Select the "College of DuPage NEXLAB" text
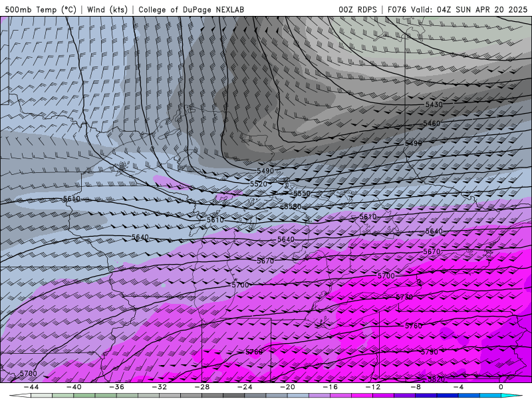The height and width of the screenshot is (399, 532). click(191, 9)
